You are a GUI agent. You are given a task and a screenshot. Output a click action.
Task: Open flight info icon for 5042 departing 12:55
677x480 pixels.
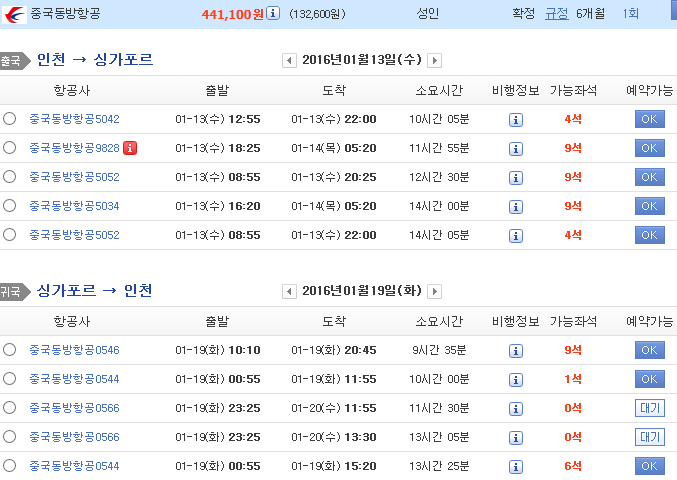tap(516, 120)
